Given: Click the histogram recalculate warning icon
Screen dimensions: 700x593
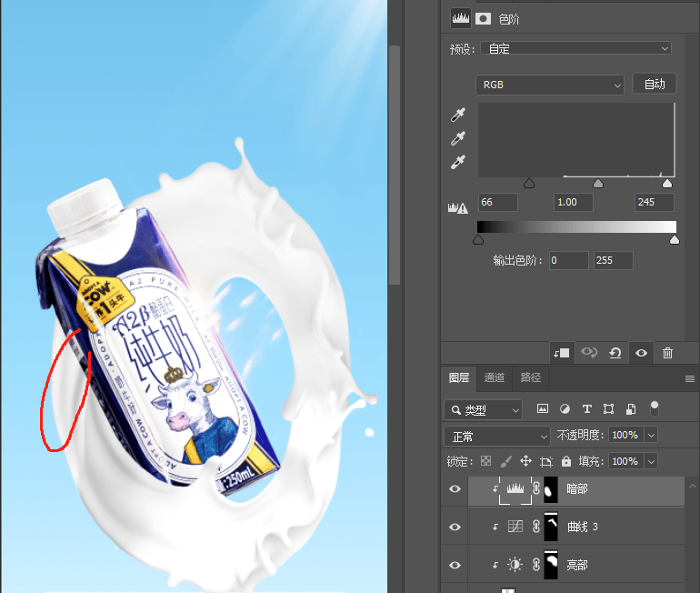Looking at the screenshot, I should click(458, 207).
